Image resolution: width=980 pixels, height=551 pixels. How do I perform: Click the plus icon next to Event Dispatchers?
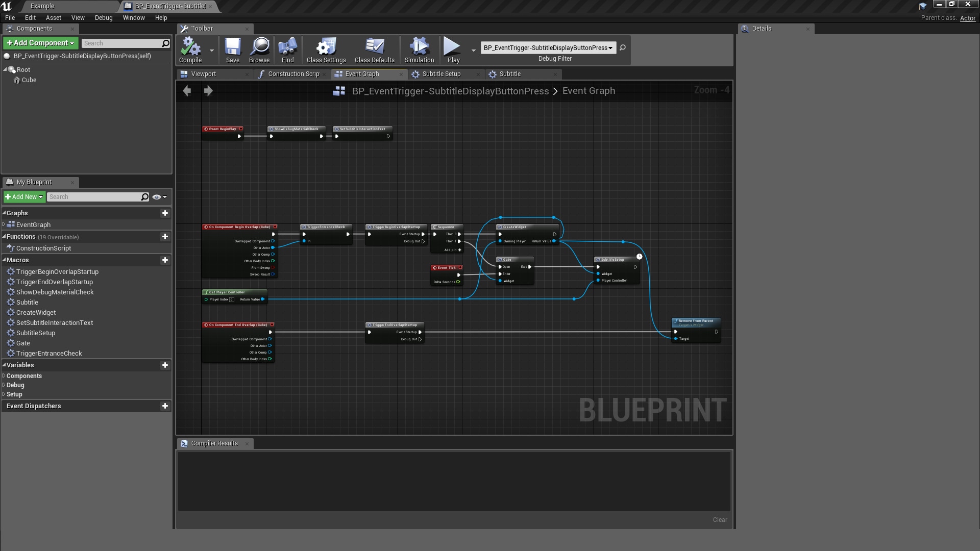[x=165, y=406]
